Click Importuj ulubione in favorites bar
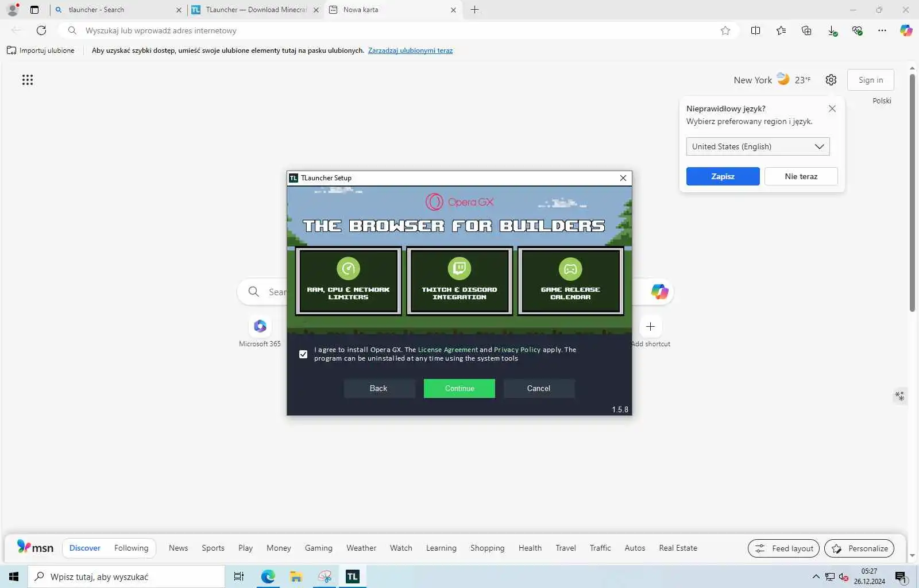 (41, 51)
